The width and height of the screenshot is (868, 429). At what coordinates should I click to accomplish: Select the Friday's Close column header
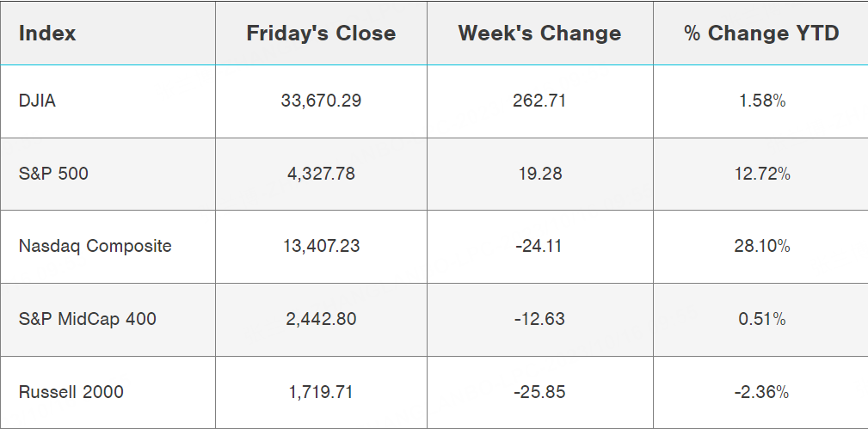click(321, 34)
